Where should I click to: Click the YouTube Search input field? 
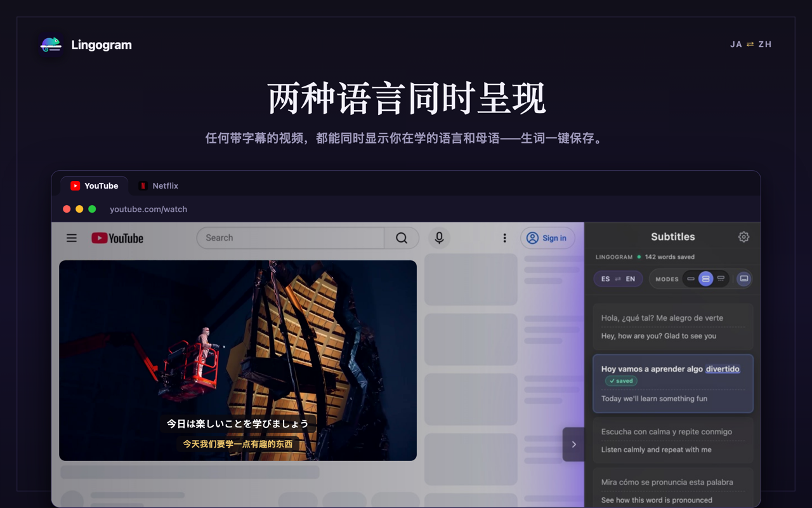pos(291,238)
